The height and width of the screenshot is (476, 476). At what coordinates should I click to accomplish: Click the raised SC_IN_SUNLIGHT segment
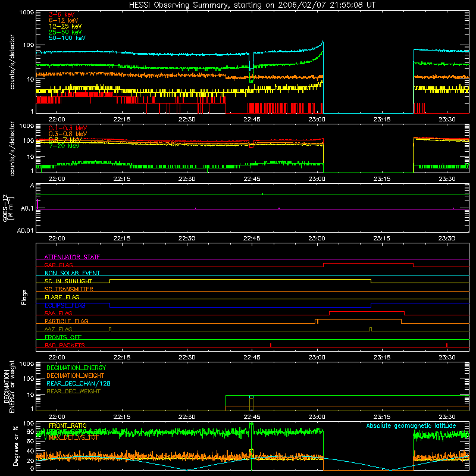pyautogui.click(x=240, y=279)
